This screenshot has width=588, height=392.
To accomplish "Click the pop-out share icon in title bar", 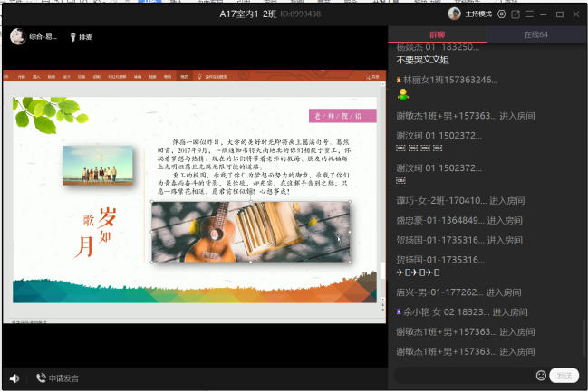I will pos(516,14).
